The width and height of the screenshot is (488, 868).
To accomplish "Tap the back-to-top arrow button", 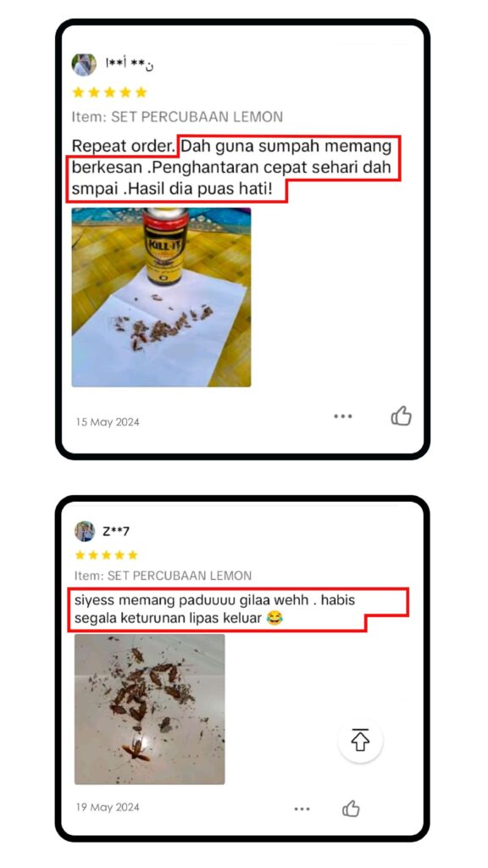I will tap(360, 741).
